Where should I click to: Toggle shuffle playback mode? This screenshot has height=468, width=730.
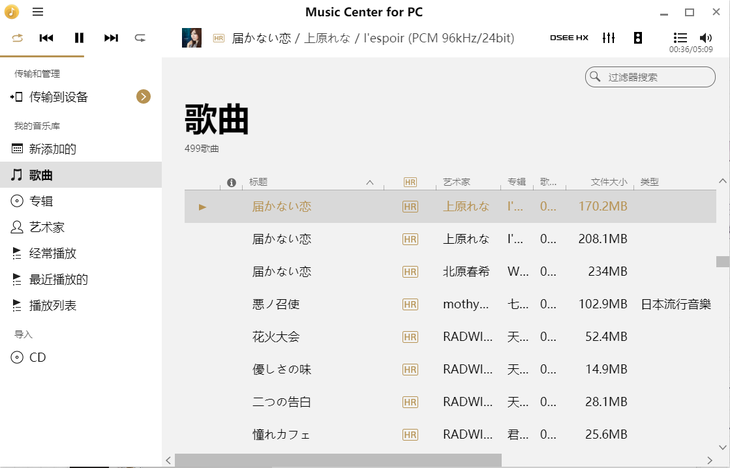pyautogui.click(x=17, y=38)
